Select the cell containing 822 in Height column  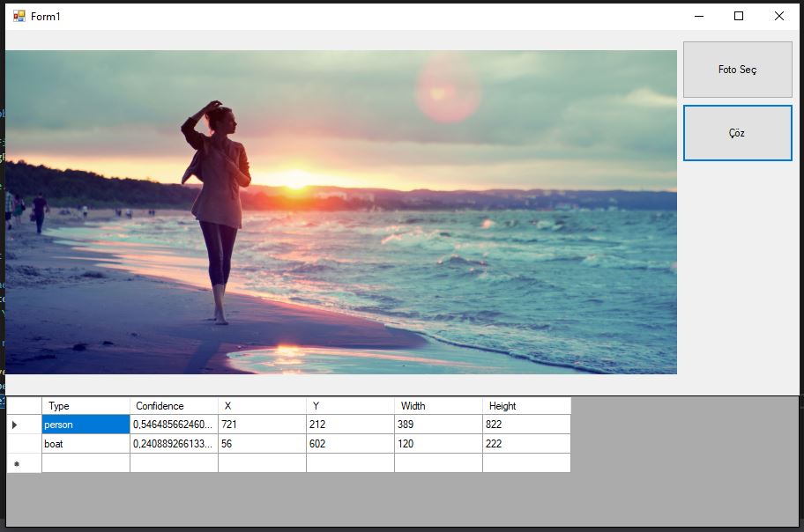click(x=526, y=425)
